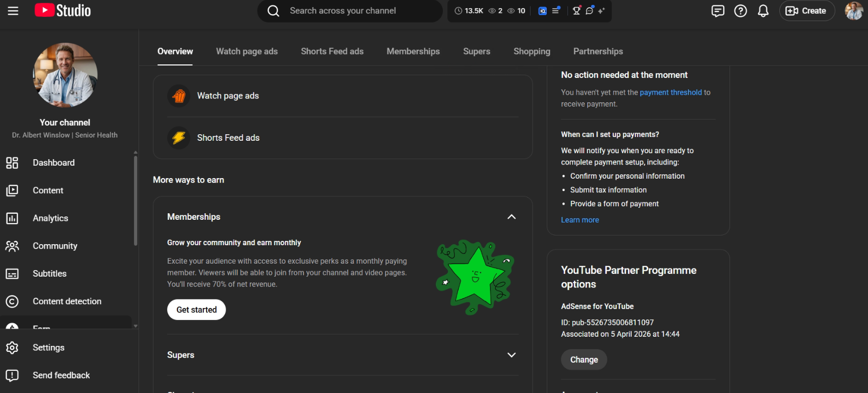868x393 pixels.
Task: Follow the Learn more link
Action: (x=580, y=220)
